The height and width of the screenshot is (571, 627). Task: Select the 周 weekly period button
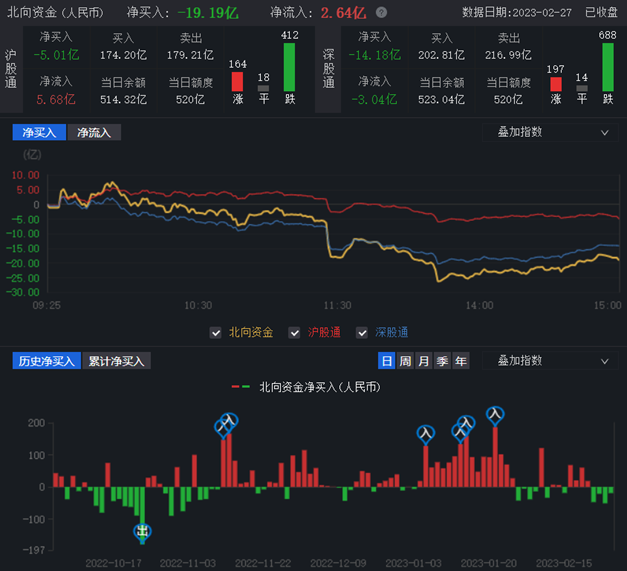coord(405,361)
